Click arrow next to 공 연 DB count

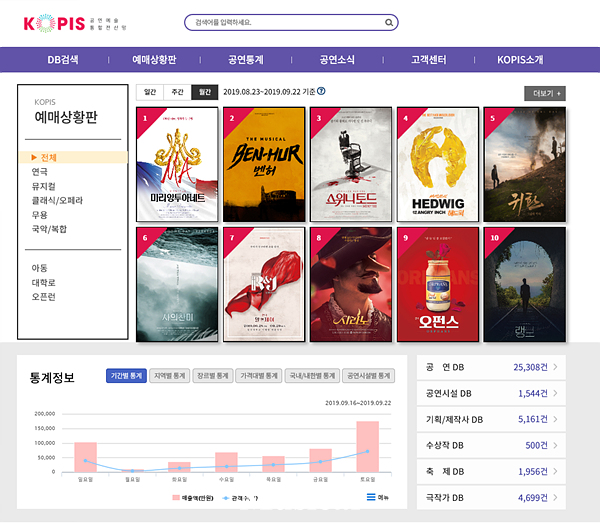pyautogui.click(x=555, y=367)
